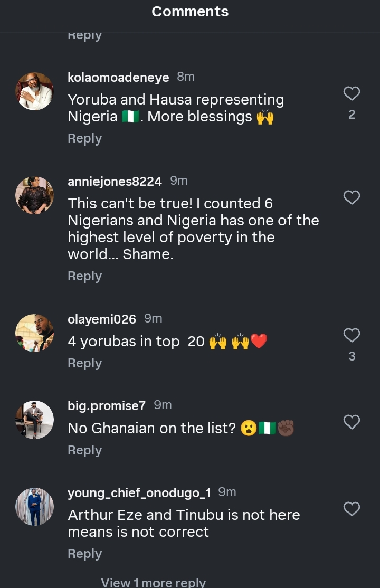
Task: Visit the olayemi026 username link
Action: (x=102, y=319)
